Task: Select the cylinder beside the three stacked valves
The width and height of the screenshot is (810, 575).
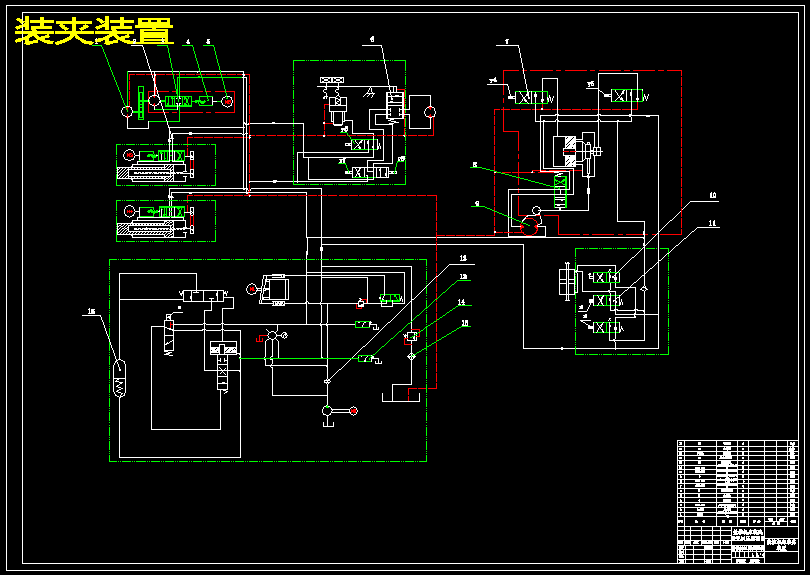Action: [567, 281]
